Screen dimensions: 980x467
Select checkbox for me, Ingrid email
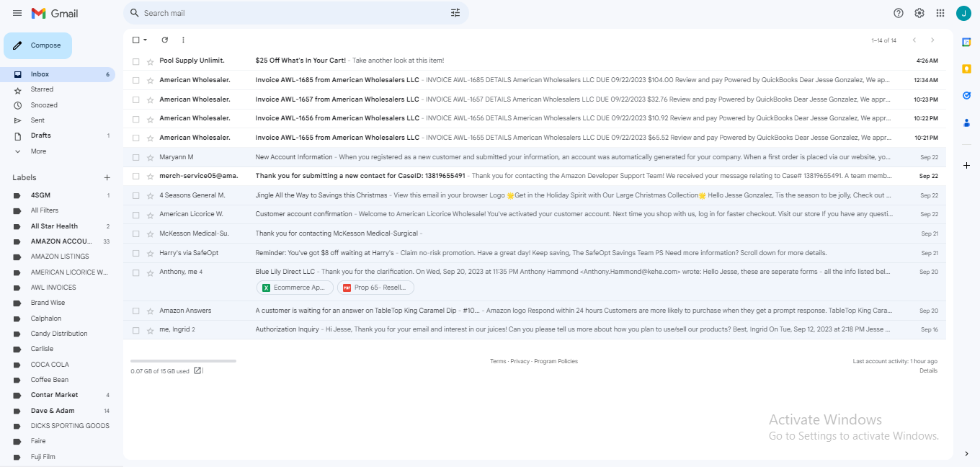pos(135,330)
